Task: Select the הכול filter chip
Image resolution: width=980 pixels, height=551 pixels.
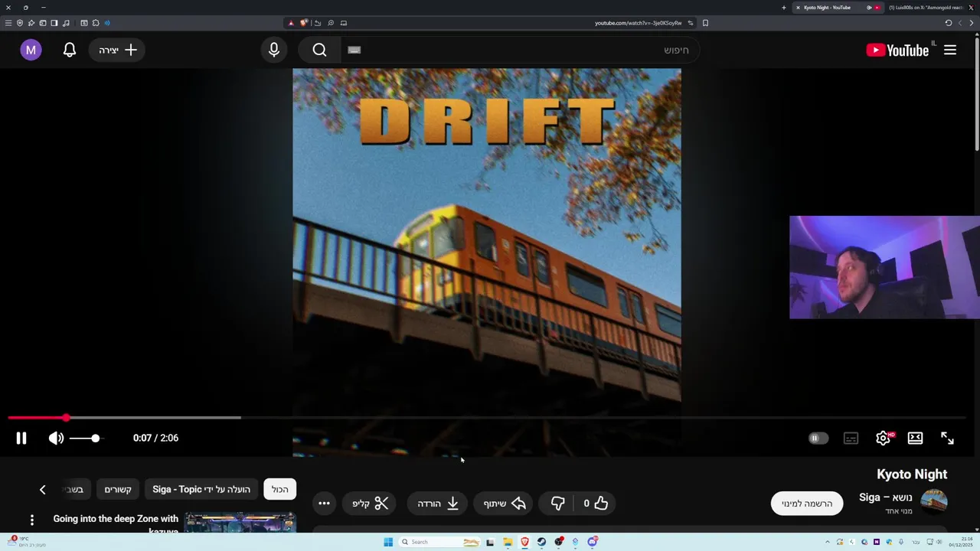Action: point(280,489)
